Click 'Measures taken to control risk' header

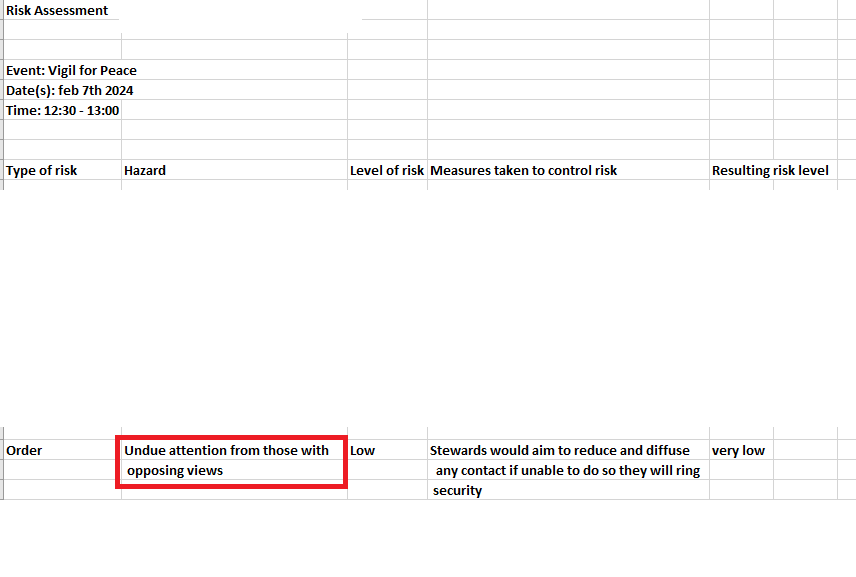point(567,170)
